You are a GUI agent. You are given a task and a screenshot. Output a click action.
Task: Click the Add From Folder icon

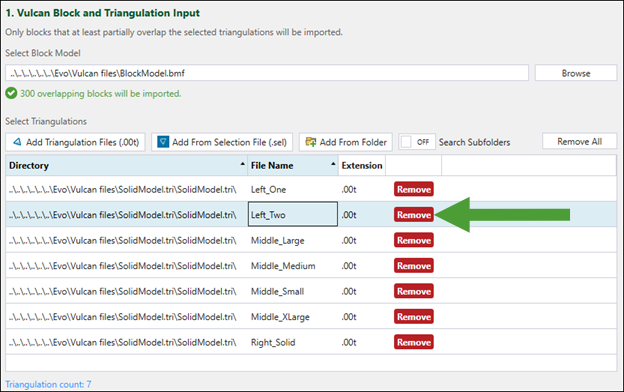[311, 142]
